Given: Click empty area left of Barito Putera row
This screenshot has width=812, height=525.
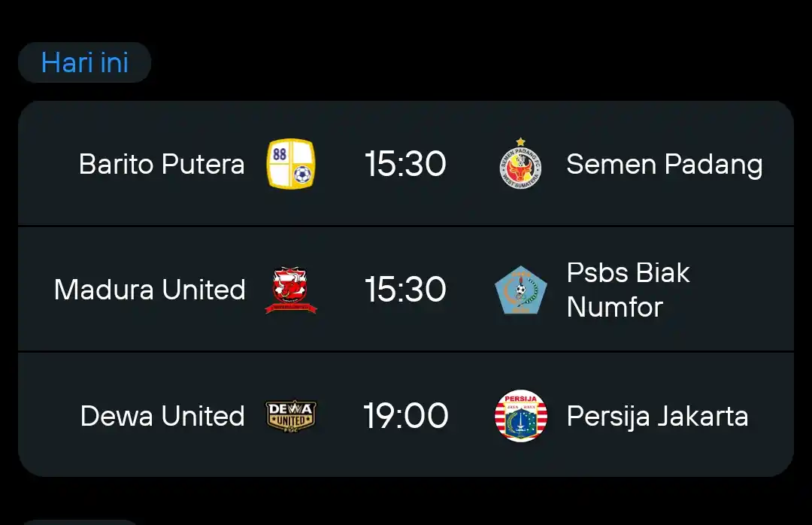Looking at the screenshot, I should (x=47, y=164).
